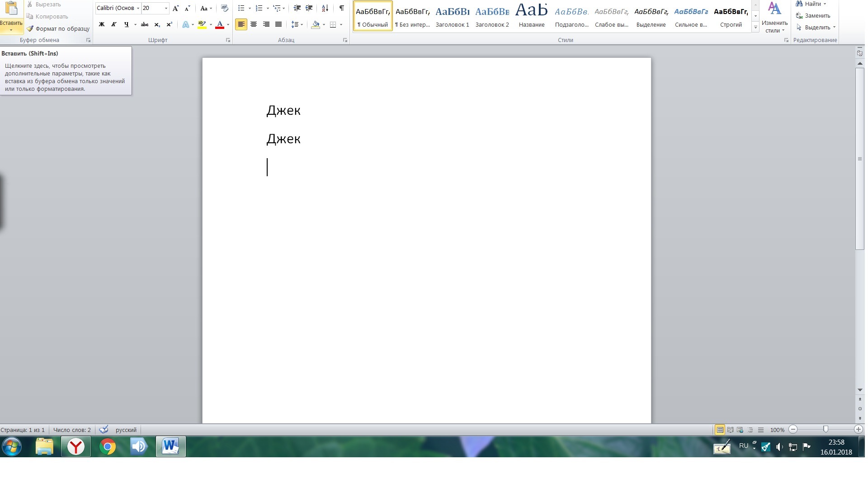Center-align the paragraph text
868x488 pixels.
pyautogui.click(x=254, y=24)
